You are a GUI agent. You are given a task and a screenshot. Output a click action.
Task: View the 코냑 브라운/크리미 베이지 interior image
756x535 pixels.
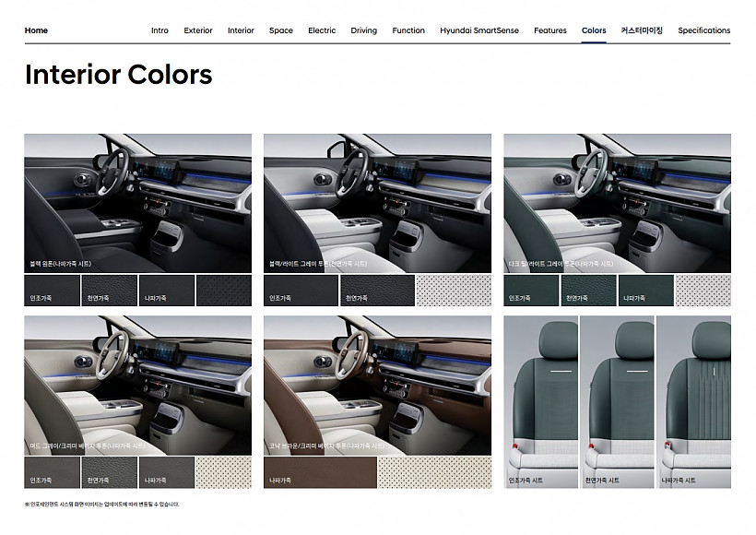pyautogui.click(x=377, y=386)
